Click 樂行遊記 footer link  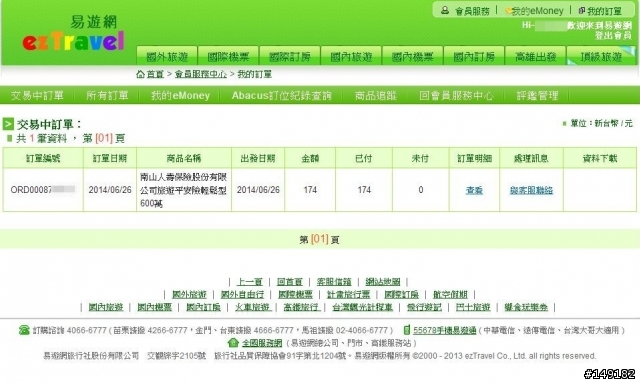pos(424,307)
